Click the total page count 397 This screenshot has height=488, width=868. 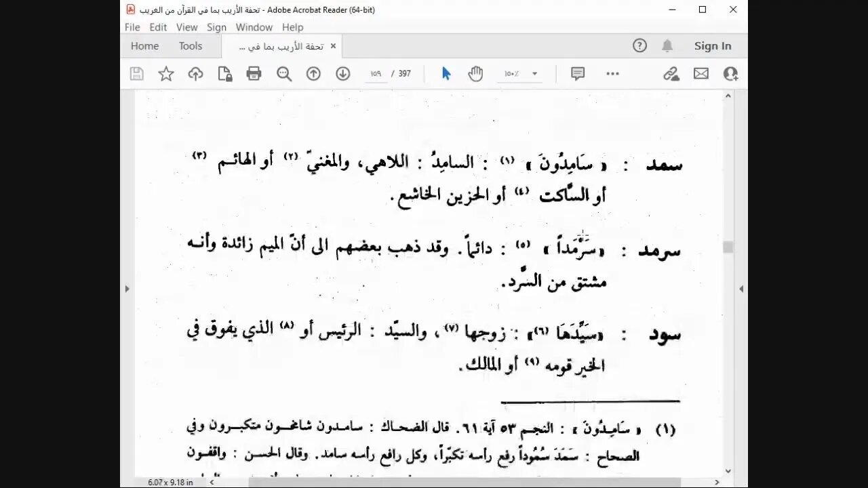(x=405, y=74)
